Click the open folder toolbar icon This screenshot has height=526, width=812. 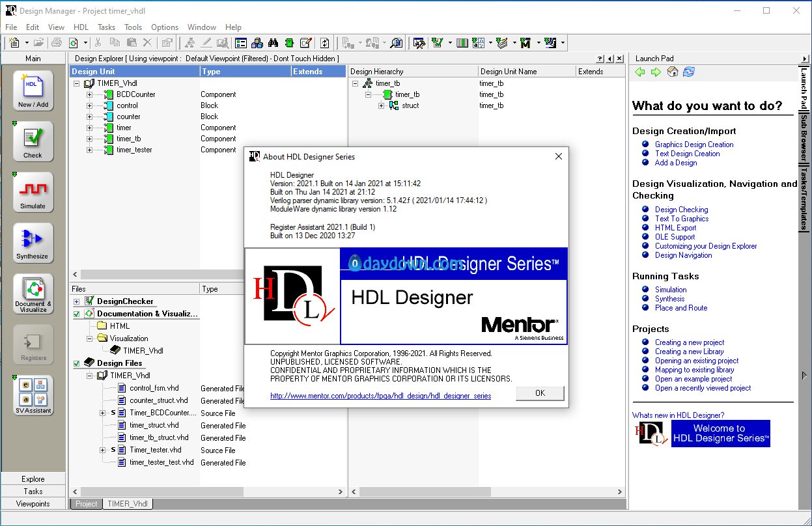click(38, 43)
